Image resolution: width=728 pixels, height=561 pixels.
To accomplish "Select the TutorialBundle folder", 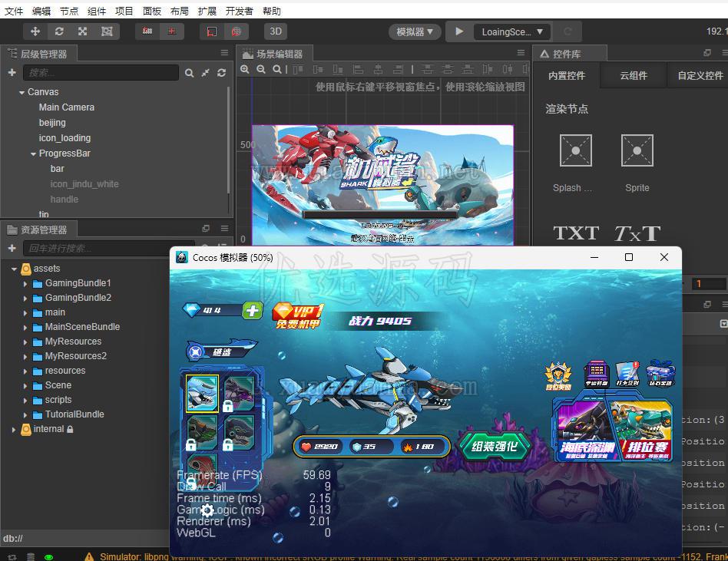I will tap(74, 414).
